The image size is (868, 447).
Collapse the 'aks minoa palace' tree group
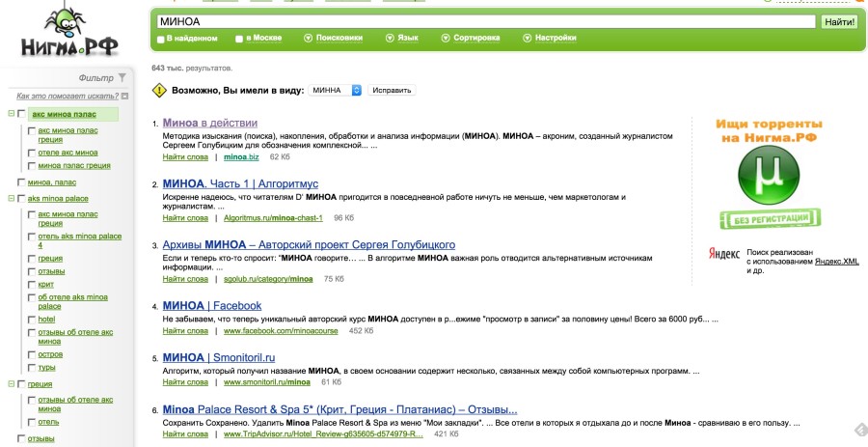point(11,198)
